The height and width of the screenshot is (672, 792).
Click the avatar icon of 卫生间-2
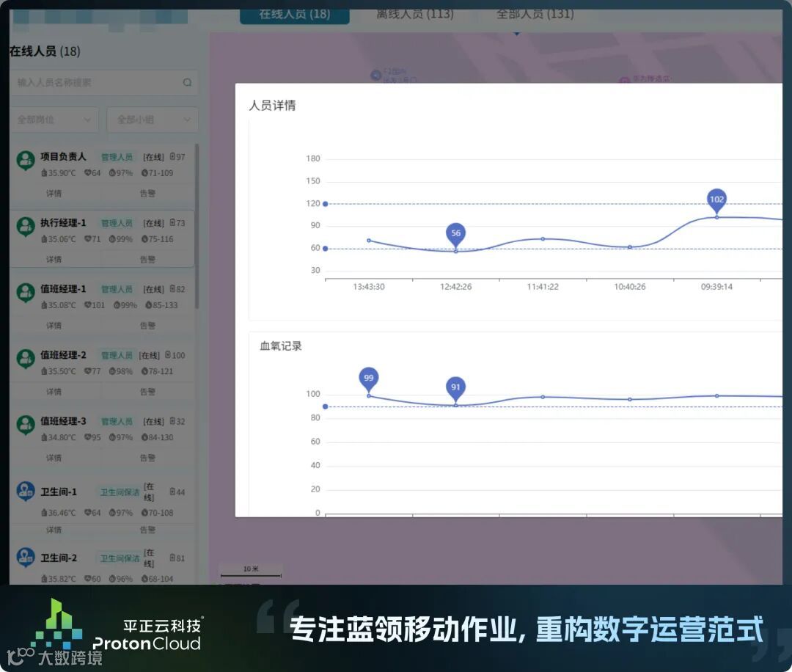click(x=25, y=557)
